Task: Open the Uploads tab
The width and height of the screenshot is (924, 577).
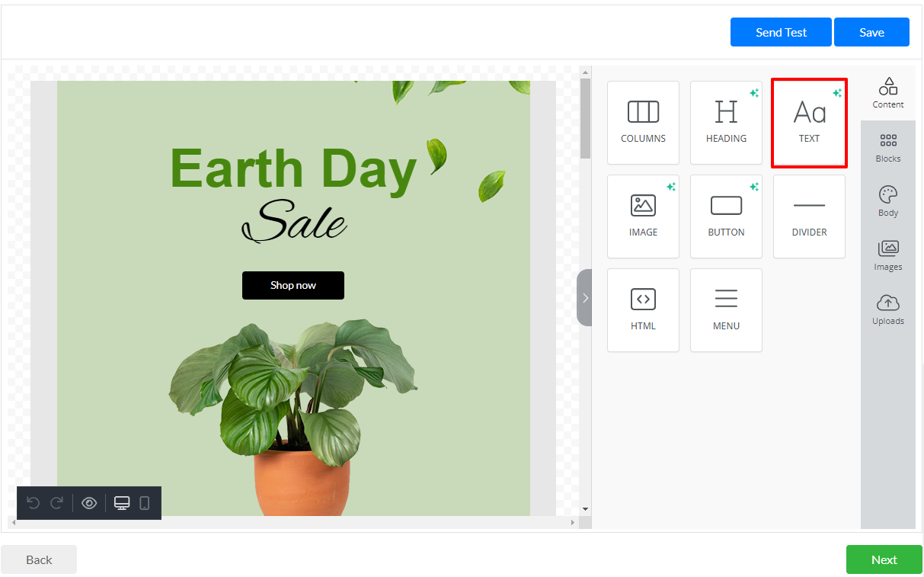Action: [887, 310]
